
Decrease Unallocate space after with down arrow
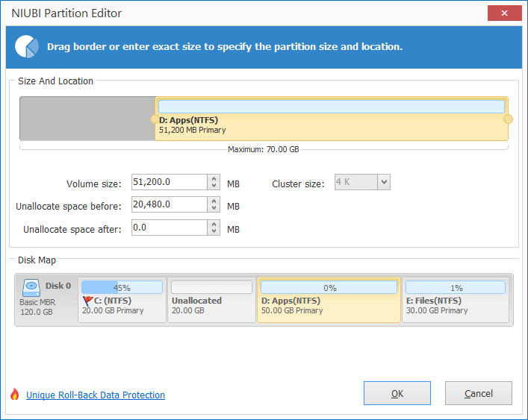point(214,231)
